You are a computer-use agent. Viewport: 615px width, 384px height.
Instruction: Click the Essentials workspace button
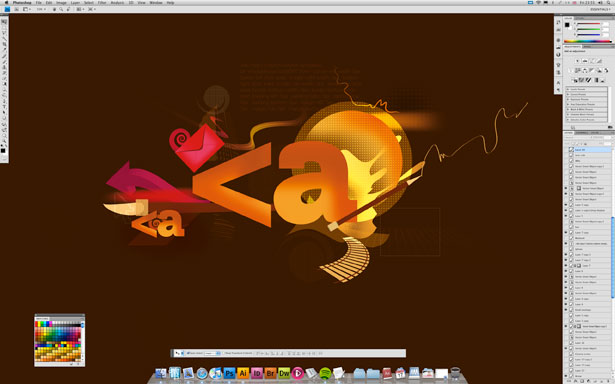pos(600,9)
